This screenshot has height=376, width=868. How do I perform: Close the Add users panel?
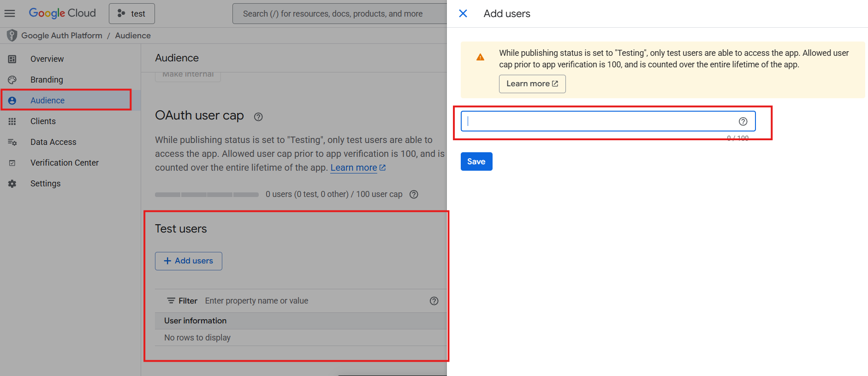point(463,13)
